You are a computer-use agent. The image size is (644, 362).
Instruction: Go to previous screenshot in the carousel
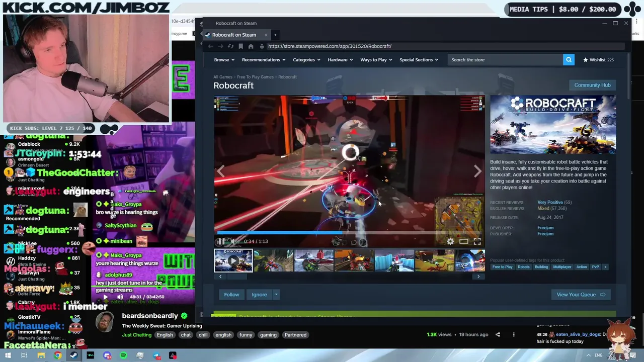(x=220, y=171)
